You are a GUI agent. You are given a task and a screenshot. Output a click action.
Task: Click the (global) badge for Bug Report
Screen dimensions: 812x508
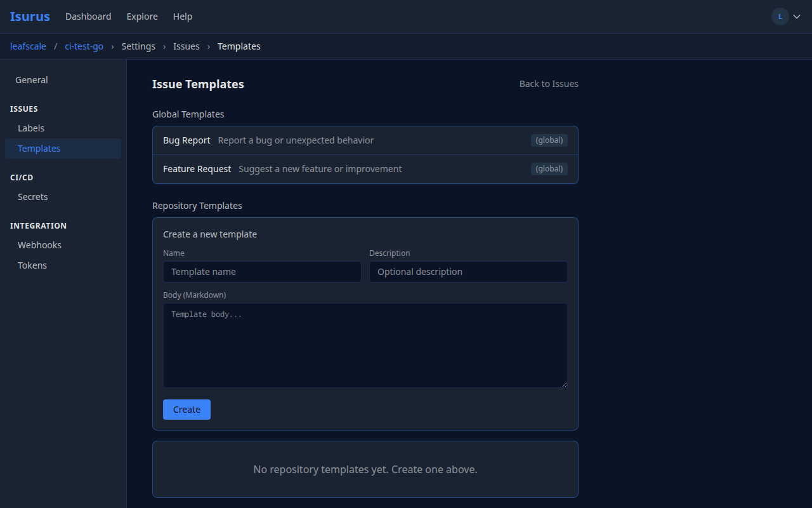[549, 140]
